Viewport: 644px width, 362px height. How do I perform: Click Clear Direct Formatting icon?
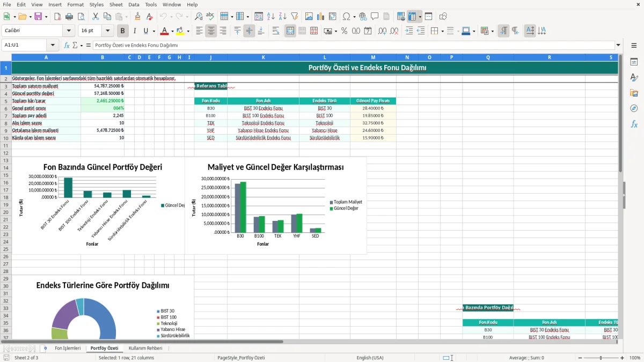click(x=150, y=17)
